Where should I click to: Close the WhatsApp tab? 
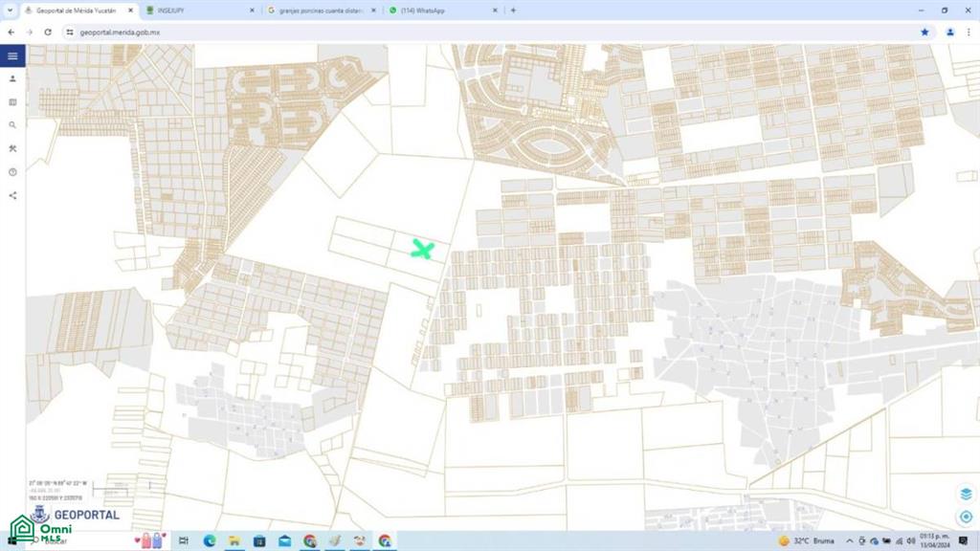click(x=495, y=10)
